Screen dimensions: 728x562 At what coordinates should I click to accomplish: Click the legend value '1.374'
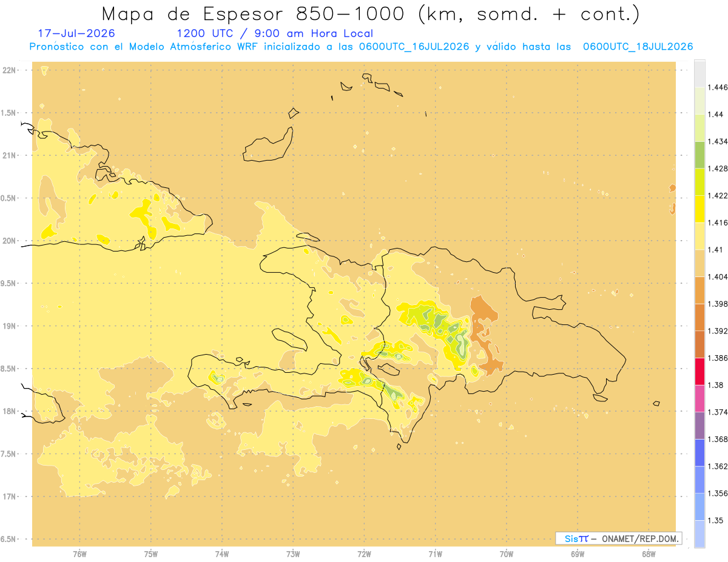point(718,412)
